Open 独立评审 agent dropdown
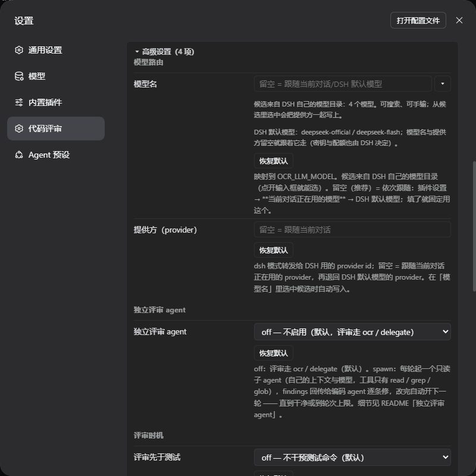476x476 pixels. pyautogui.click(x=352, y=332)
